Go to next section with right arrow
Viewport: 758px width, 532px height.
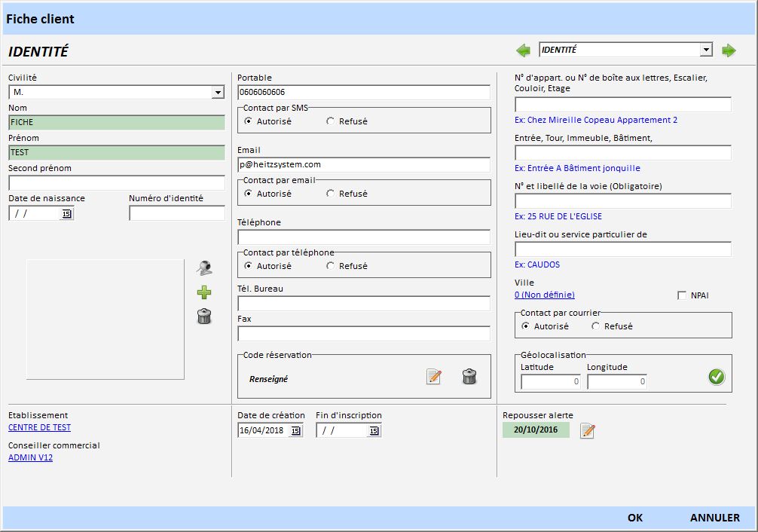[729, 50]
